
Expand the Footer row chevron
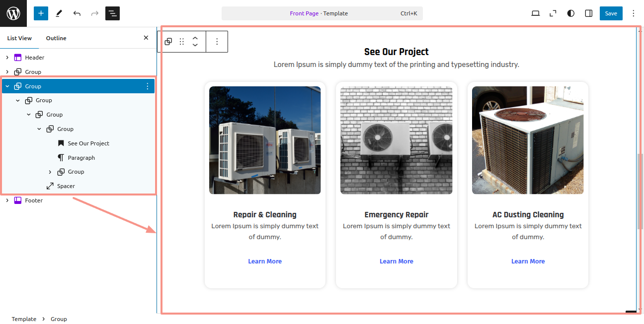click(7, 200)
